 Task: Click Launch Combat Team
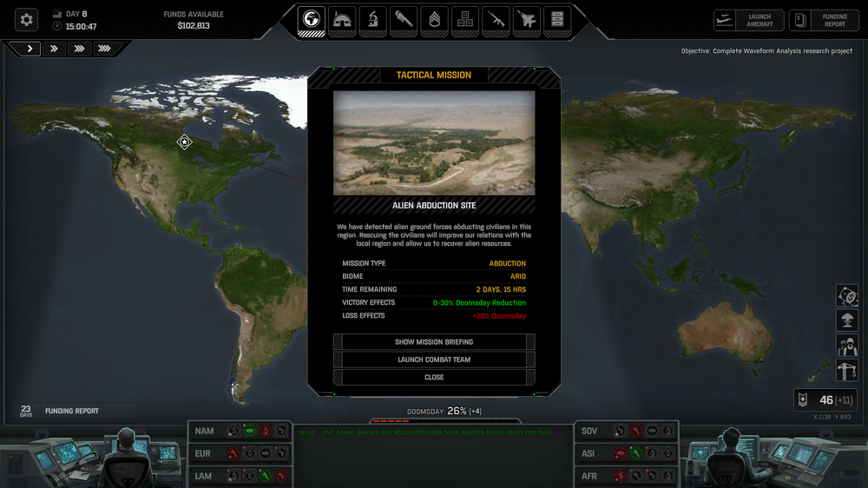434,359
